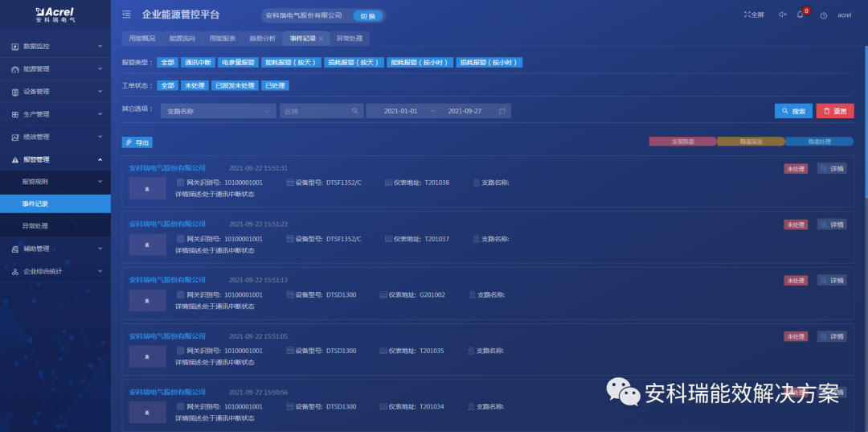
Task: Select 全部 in 工单状态 row
Action: click(x=168, y=86)
